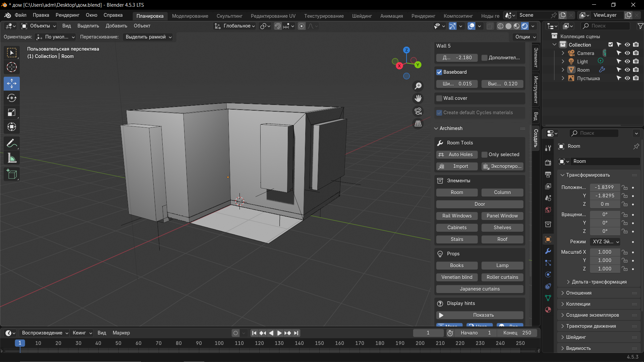The height and width of the screenshot is (362, 644).
Task: Click the Stairs button in Archimesh
Action: pyautogui.click(x=457, y=239)
